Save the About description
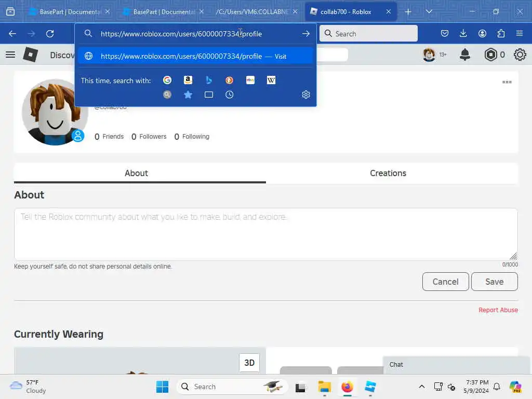 click(495, 282)
